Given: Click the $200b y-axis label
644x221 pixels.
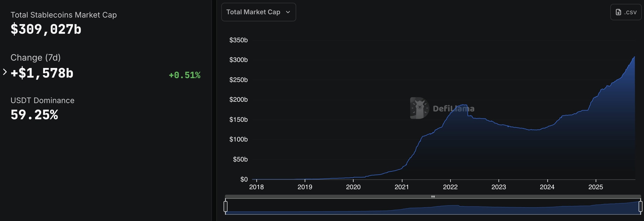Looking at the screenshot, I should pos(238,100).
